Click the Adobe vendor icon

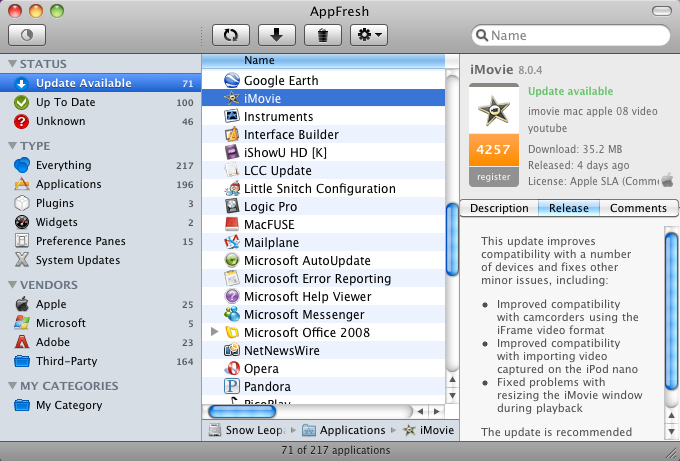[22, 342]
